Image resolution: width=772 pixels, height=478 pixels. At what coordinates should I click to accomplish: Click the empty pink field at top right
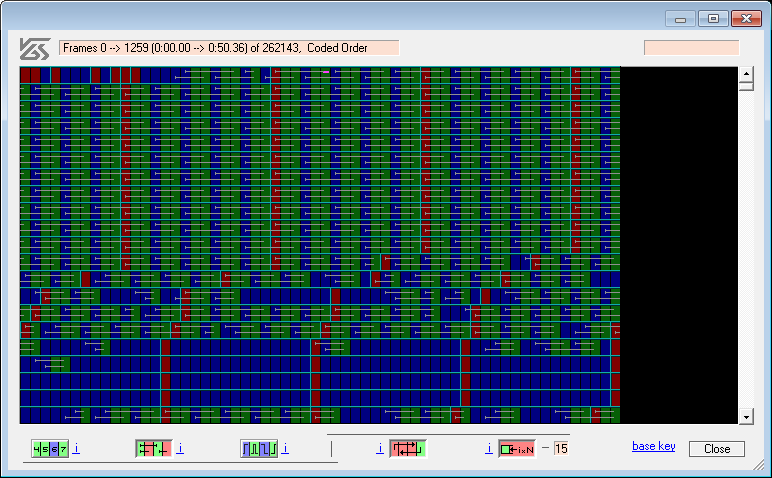tap(691, 48)
